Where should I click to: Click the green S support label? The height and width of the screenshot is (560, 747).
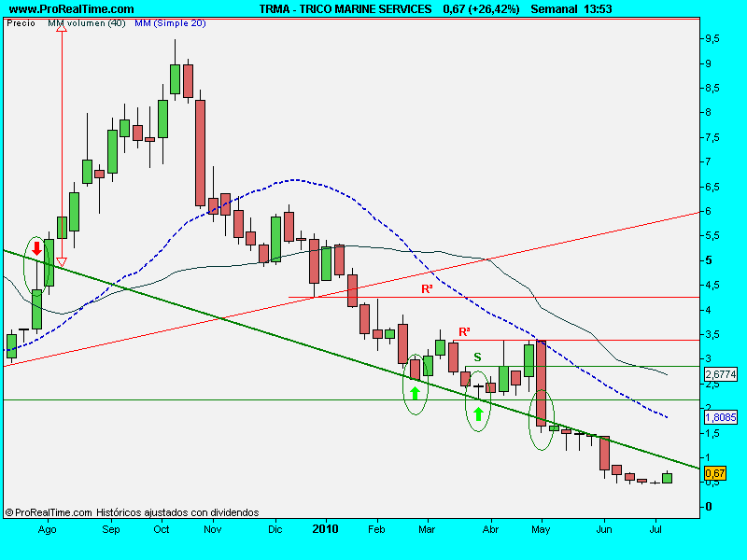click(477, 357)
